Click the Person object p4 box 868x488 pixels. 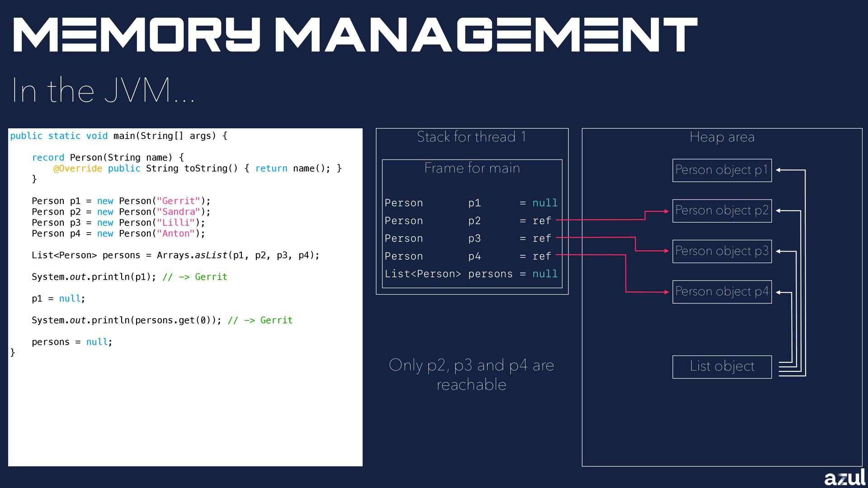click(x=722, y=292)
